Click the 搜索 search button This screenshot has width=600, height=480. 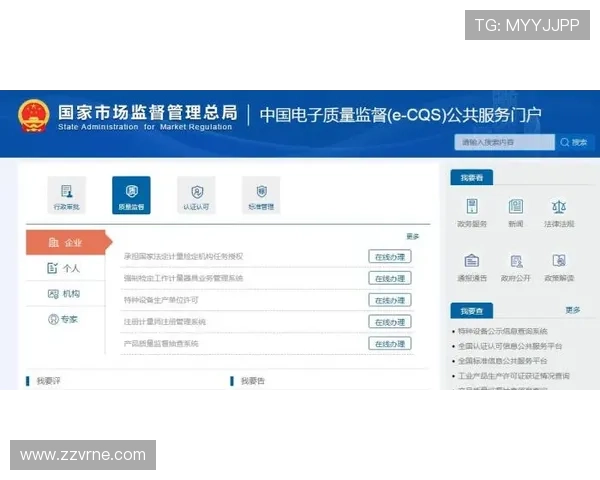click(x=575, y=142)
